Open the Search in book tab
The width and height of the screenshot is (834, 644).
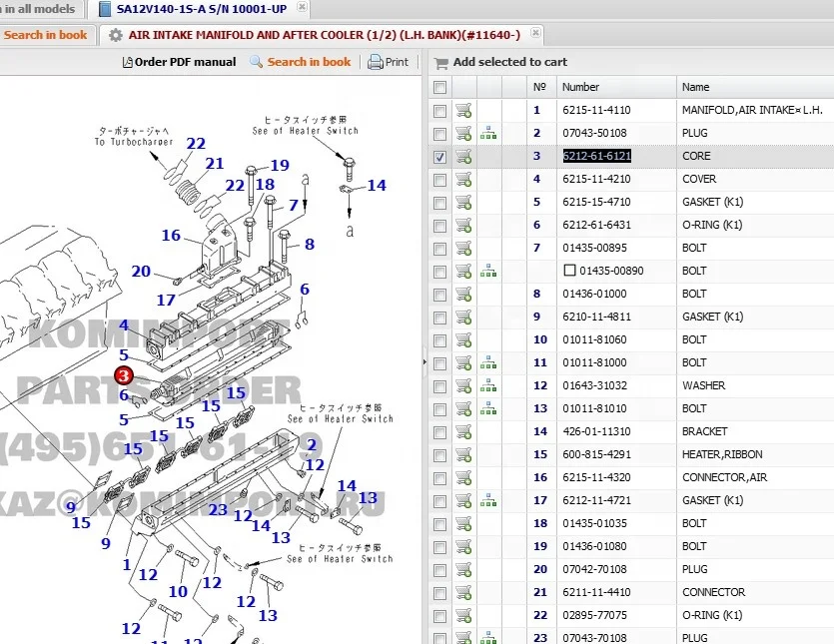click(45, 35)
